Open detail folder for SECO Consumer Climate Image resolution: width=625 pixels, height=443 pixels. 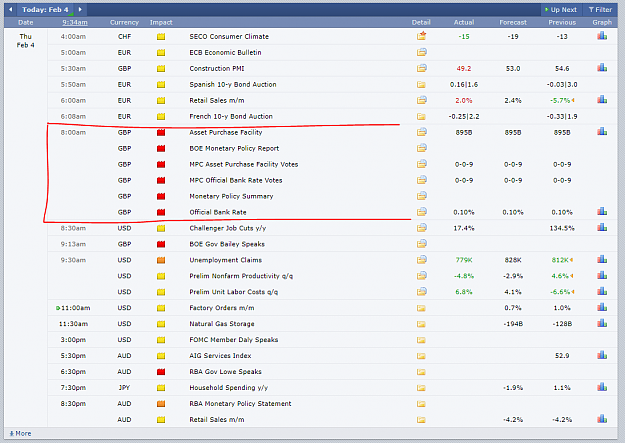[x=421, y=36]
